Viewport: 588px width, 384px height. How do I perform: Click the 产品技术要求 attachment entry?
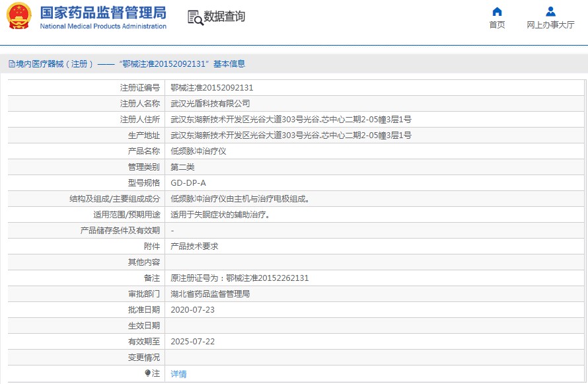point(194,247)
